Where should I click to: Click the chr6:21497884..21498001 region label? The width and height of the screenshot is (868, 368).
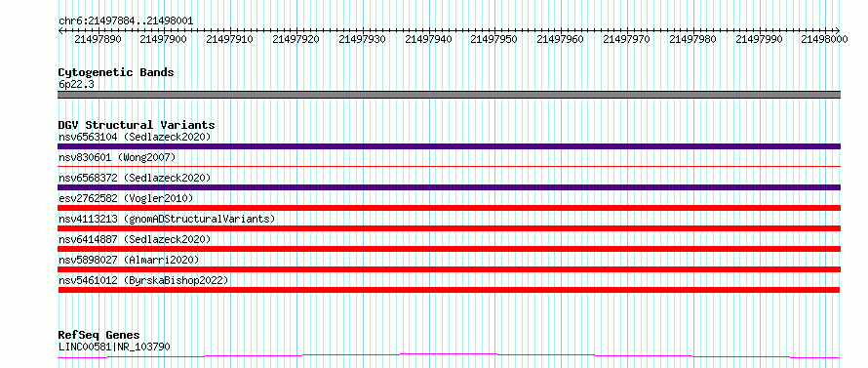(x=126, y=20)
